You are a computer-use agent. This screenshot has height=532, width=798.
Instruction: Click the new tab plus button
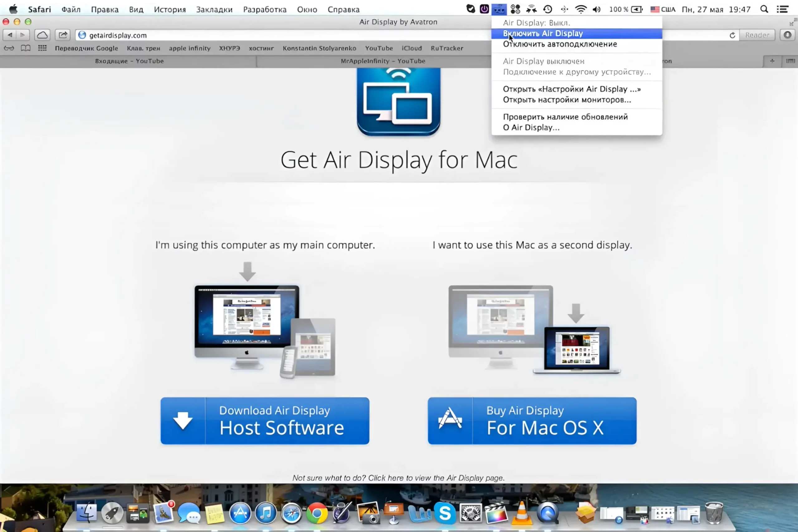point(772,61)
